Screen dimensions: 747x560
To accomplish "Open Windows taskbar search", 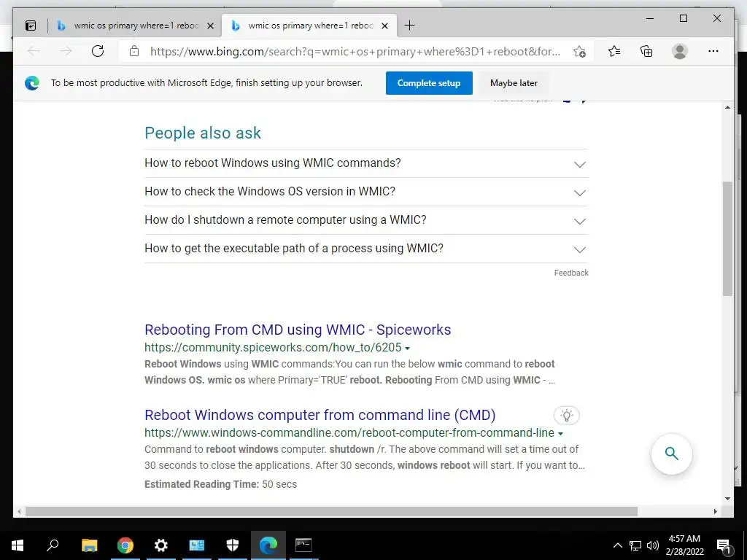I will click(x=53, y=545).
